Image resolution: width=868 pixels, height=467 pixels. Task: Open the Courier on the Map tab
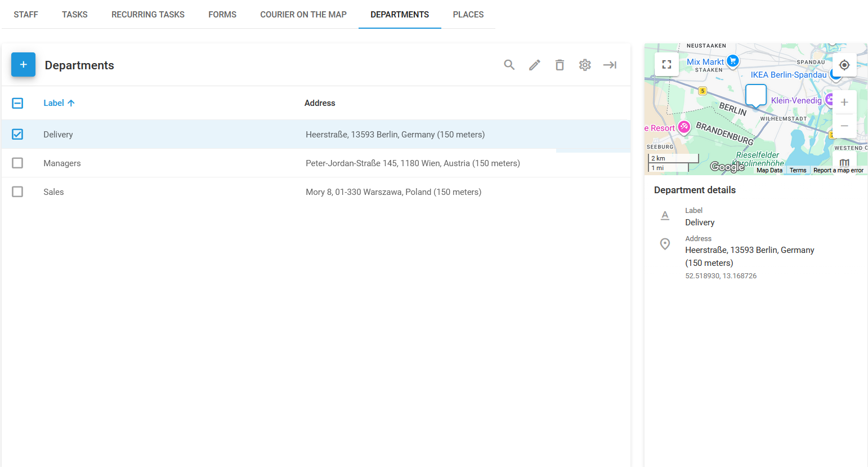click(303, 15)
